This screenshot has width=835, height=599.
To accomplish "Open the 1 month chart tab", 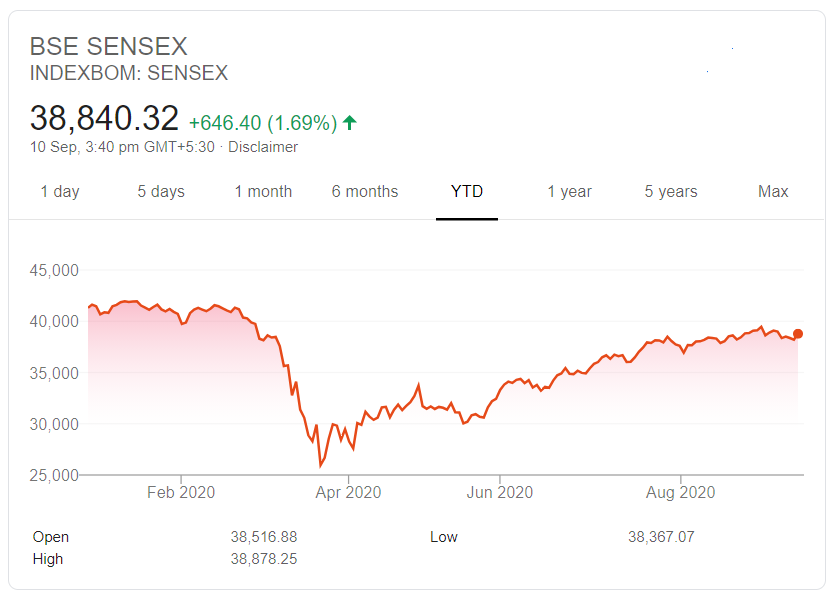I will pyautogui.click(x=263, y=191).
